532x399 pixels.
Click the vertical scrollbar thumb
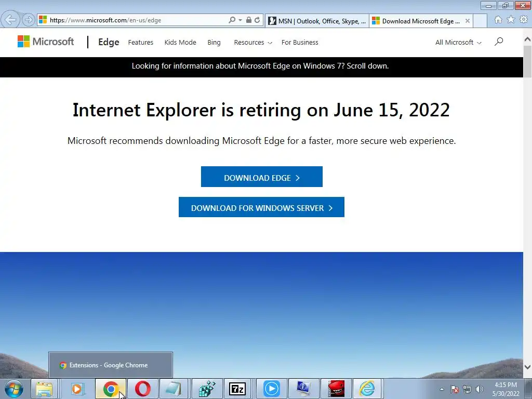[x=527, y=61]
